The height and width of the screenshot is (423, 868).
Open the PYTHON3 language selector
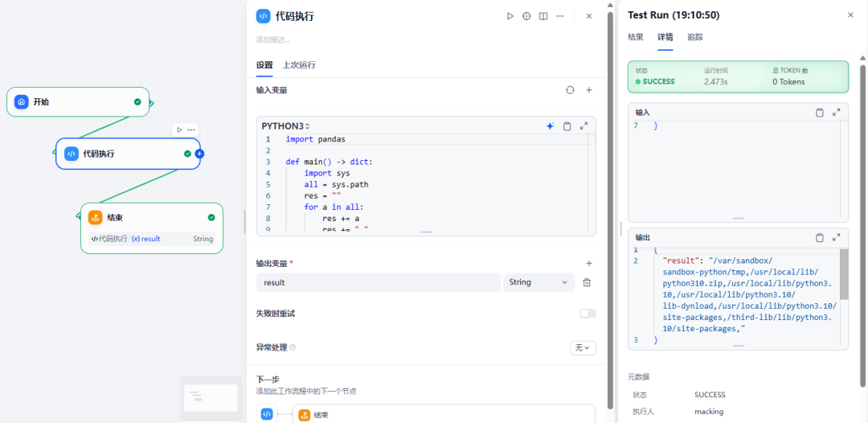(x=285, y=126)
